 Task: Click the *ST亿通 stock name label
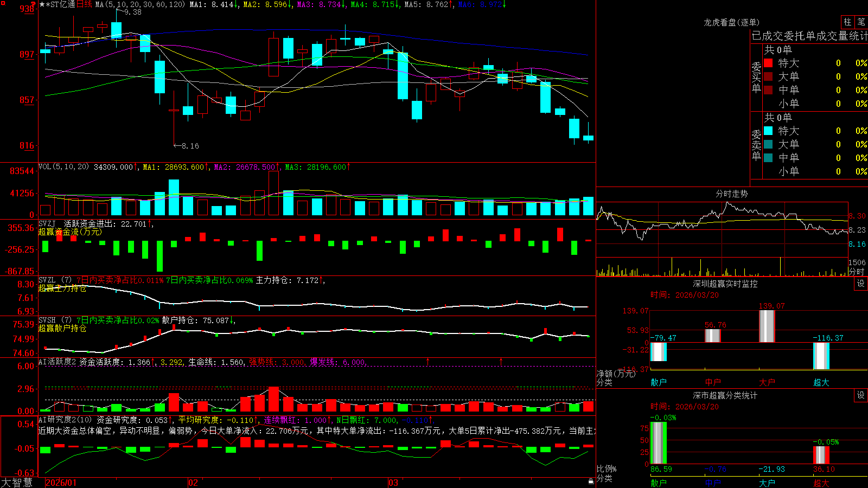click(61, 4)
